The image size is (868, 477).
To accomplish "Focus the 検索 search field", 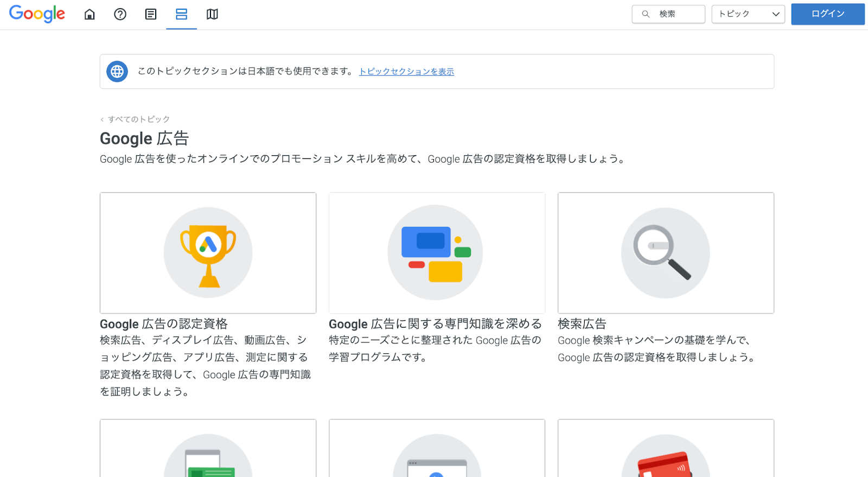I will coord(668,14).
